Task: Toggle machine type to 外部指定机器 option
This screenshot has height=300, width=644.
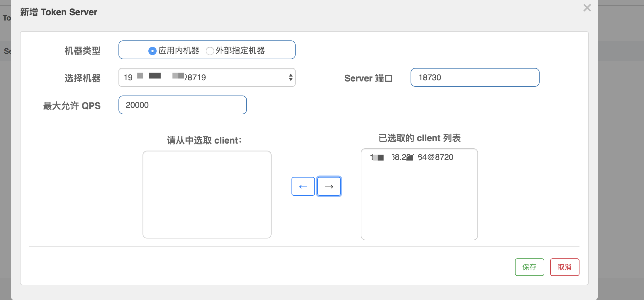Action: 210,51
